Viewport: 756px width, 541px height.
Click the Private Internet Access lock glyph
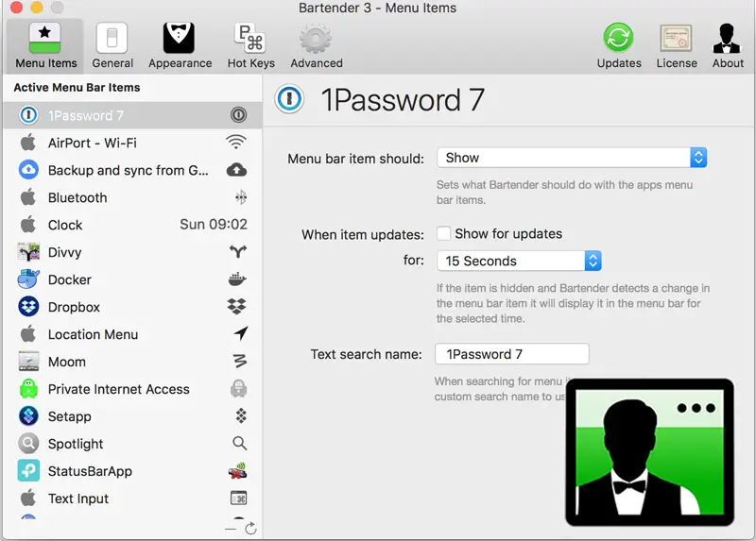click(x=239, y=388)
